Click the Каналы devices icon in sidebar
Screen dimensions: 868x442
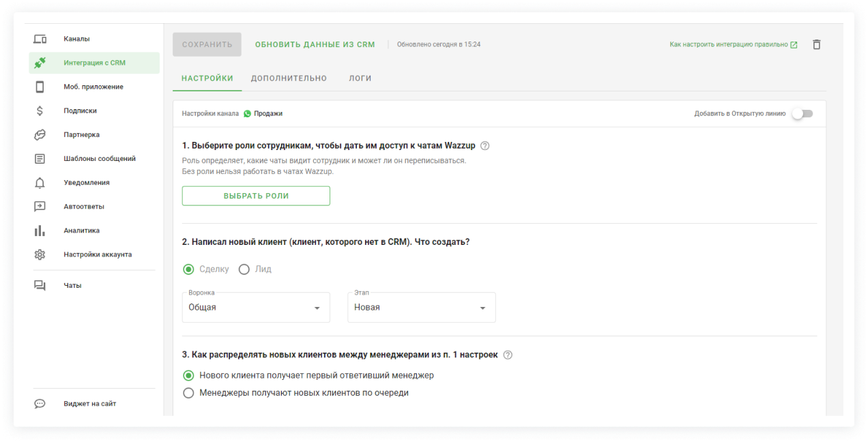(40, 39)
